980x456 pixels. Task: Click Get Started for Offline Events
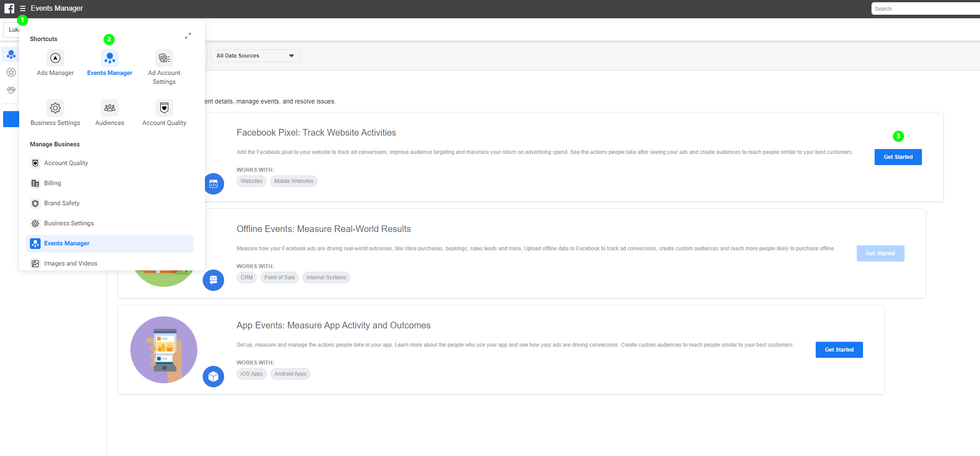point(880,253)
